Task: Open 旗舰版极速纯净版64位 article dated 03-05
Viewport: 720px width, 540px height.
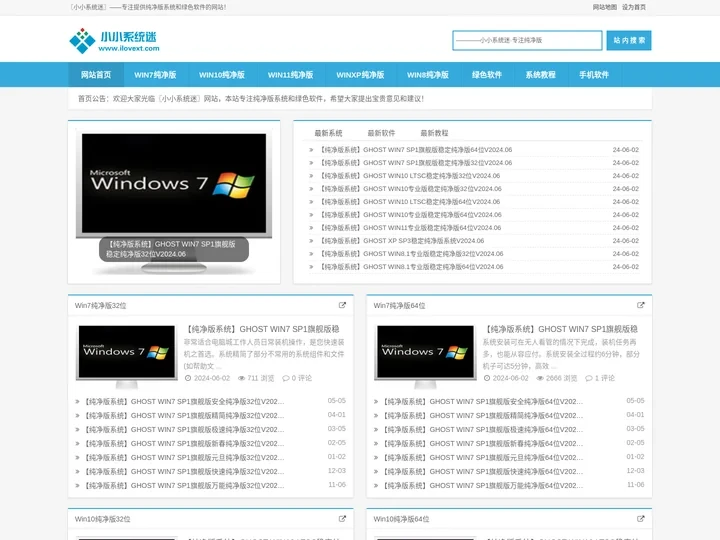Action: 483,429
